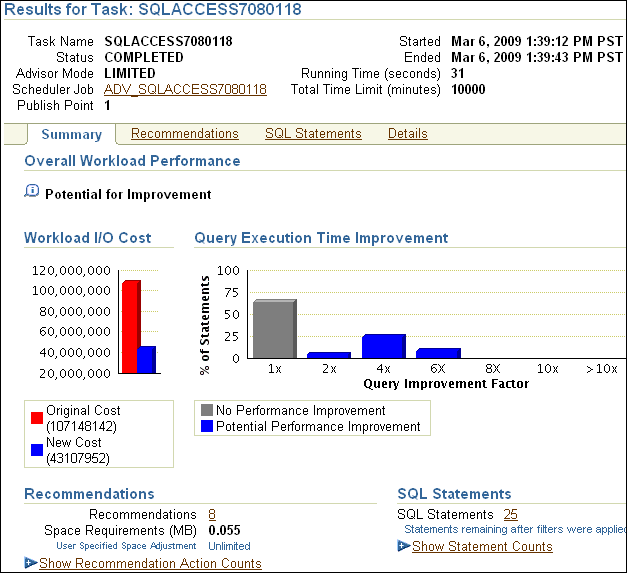This screenshot has height=573, width=627.
Task: Select the gray No Performance Improvement legend square
Action: pyautogui.click(x=207, y=410)
